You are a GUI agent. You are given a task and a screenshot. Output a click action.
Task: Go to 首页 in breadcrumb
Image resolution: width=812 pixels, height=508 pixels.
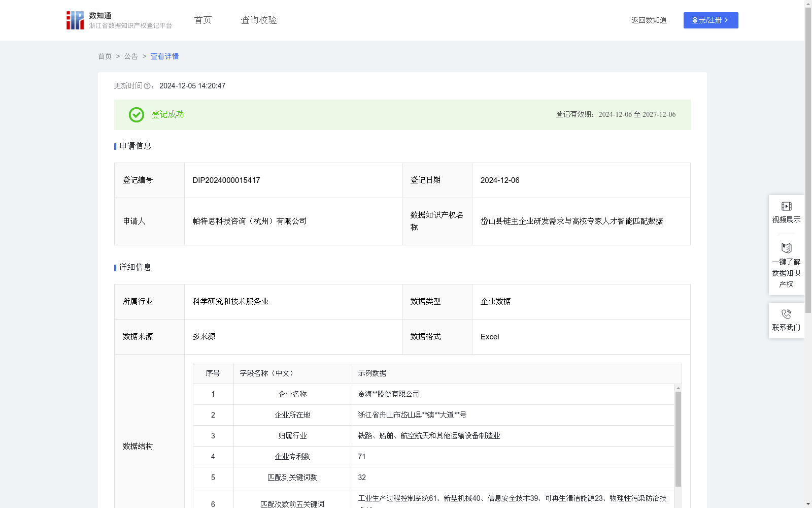(105, 56)
